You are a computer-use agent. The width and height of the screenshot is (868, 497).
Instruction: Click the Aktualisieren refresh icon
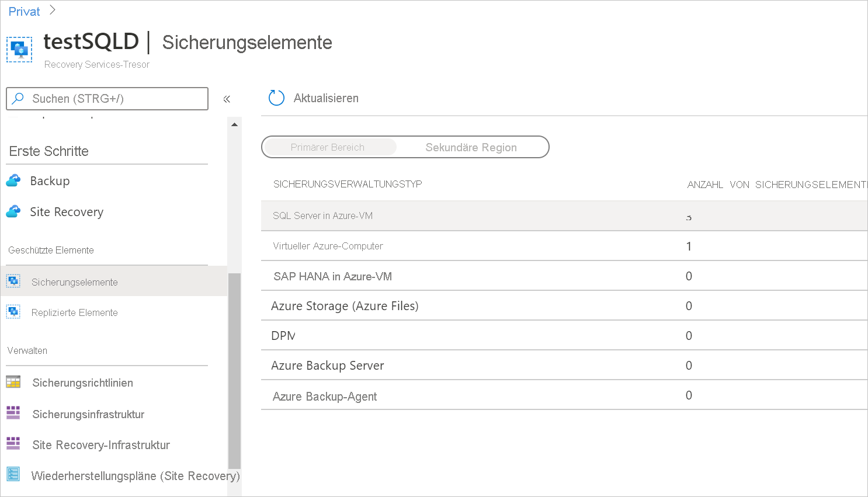276,98
